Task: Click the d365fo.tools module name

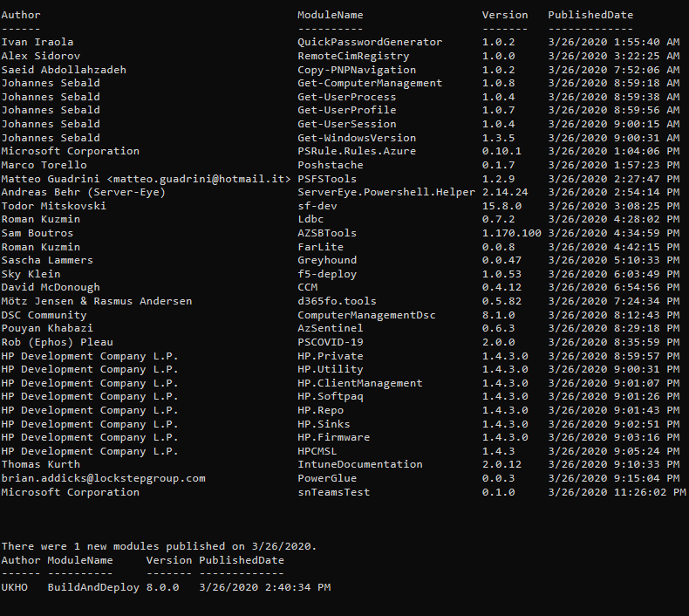Action: coord(337,302)
